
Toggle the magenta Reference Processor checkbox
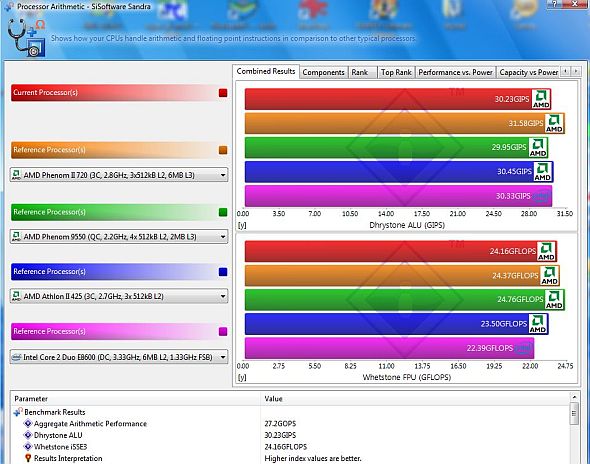tap(223, 332)
